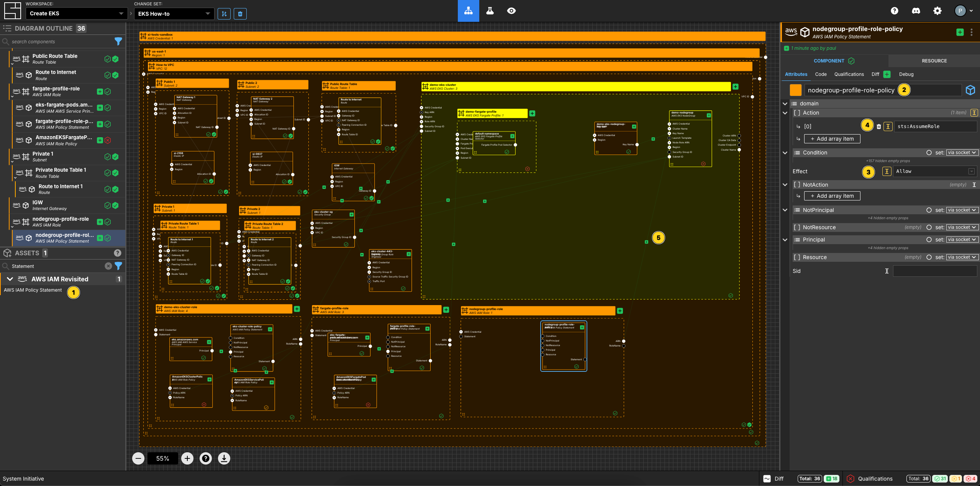The image size is (980, 486).
Task: Select IGW Internet Gateway in outline
Action: [67, 205]
